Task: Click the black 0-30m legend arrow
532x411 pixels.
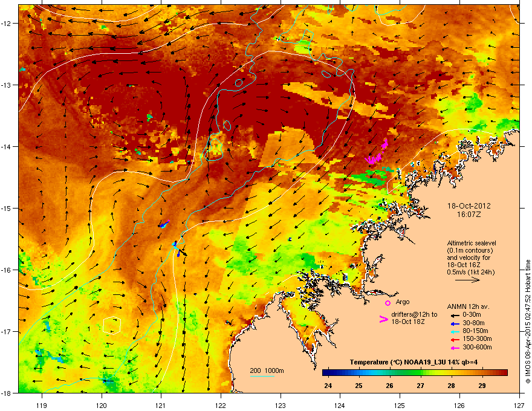Action: point(455,316)
